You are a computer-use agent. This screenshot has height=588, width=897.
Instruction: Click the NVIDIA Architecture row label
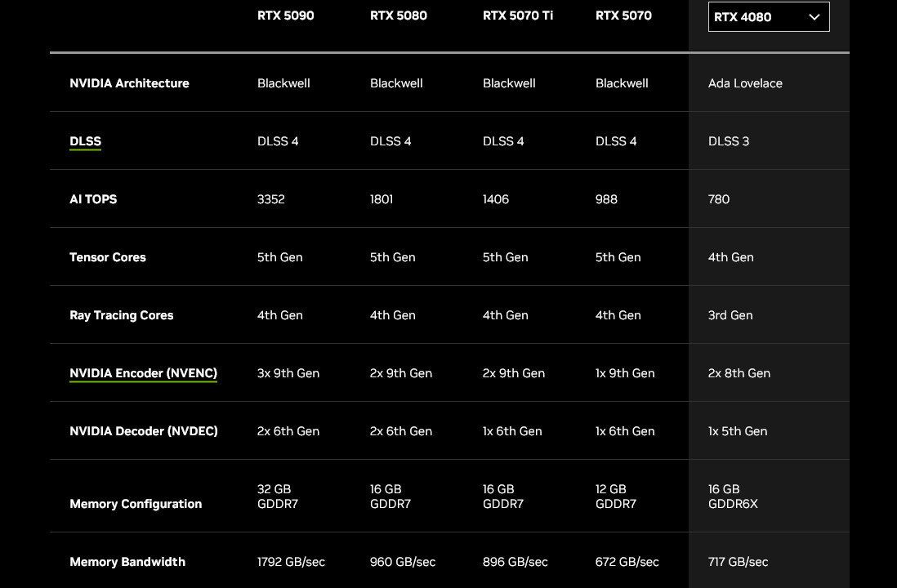coord(129,83)
